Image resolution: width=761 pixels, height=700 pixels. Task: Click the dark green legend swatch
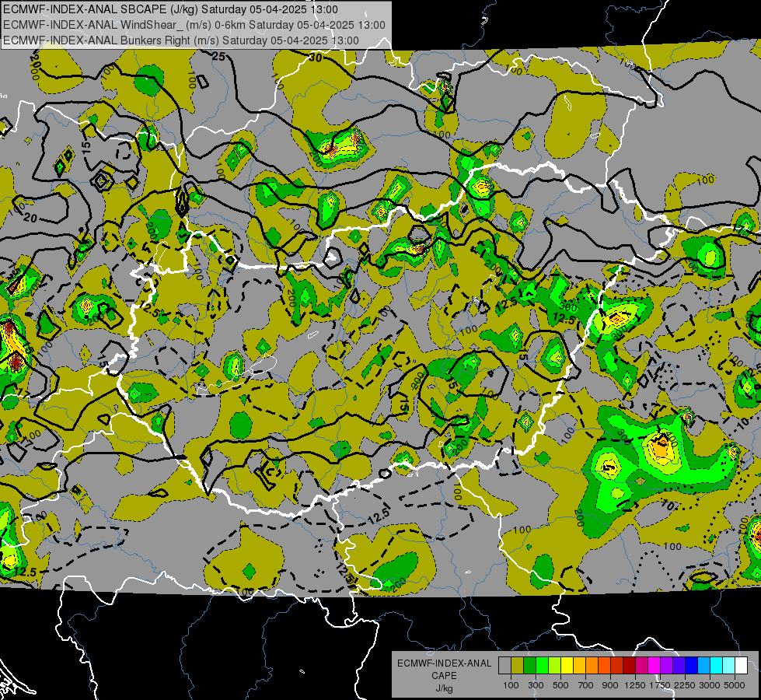pos(529,665)
